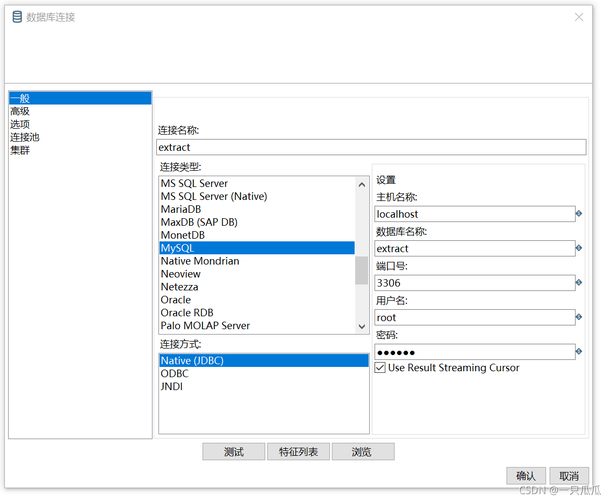Click down arrow of connection type list

click(x=362, y=326)
